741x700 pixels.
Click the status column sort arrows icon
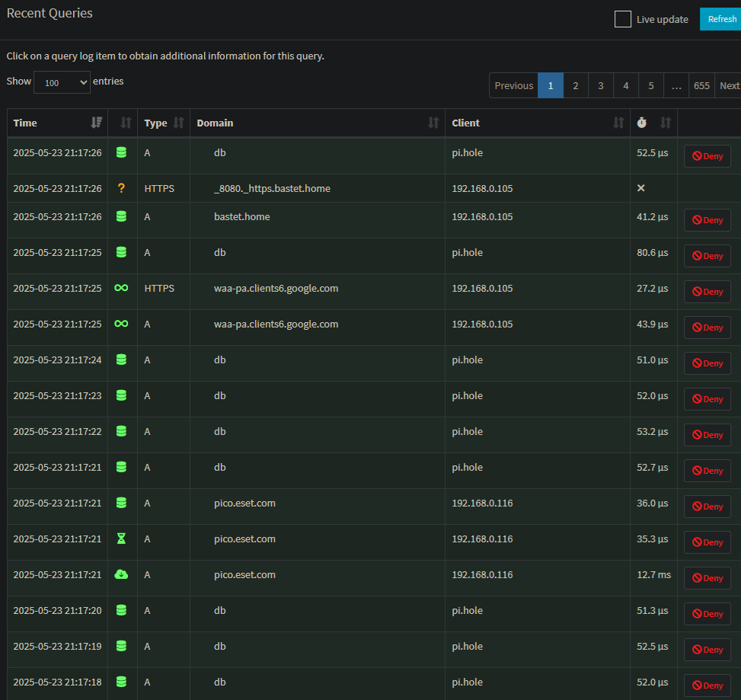126,123
